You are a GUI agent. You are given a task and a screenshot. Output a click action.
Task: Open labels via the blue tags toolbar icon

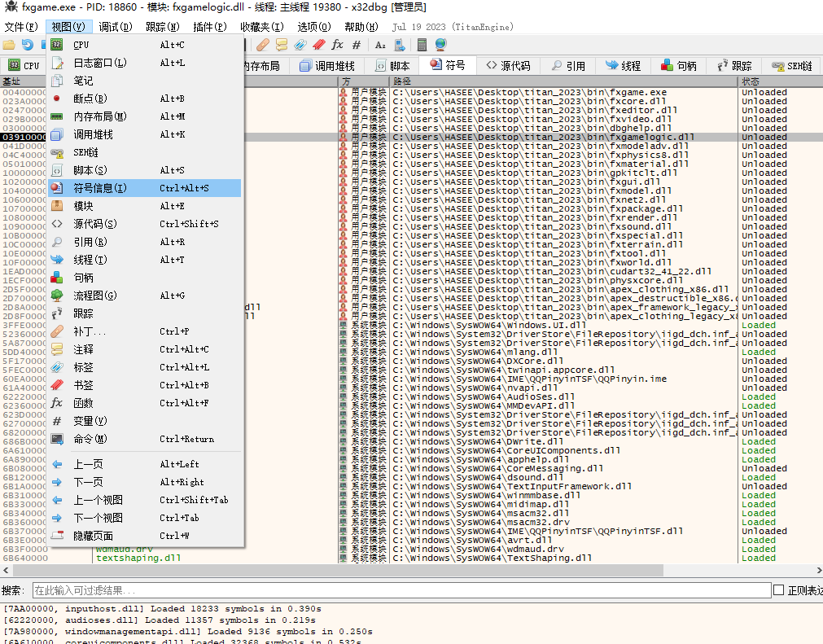(300, 45)
